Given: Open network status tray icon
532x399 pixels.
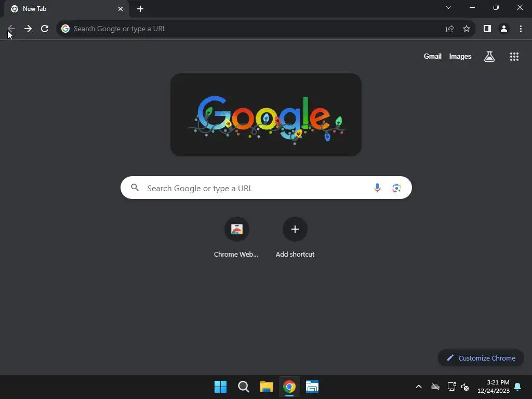Looking at the screenshot, I should click(451, 387).
